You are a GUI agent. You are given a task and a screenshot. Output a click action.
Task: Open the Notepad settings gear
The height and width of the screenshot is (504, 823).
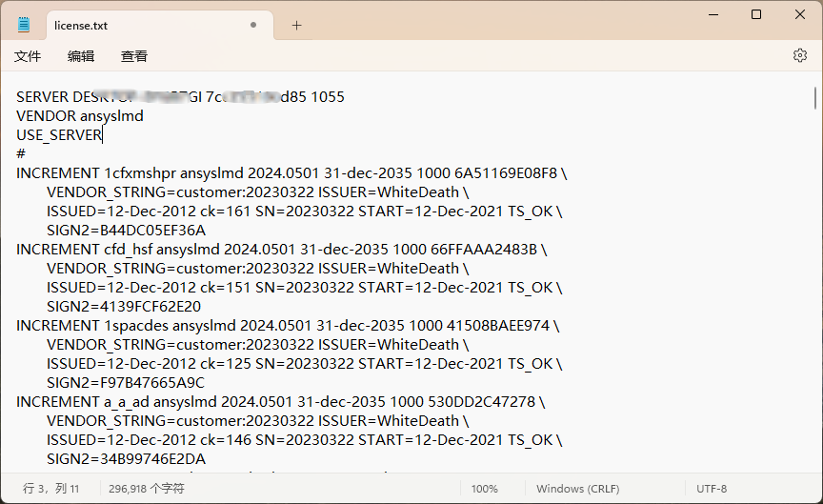point(800,56)
